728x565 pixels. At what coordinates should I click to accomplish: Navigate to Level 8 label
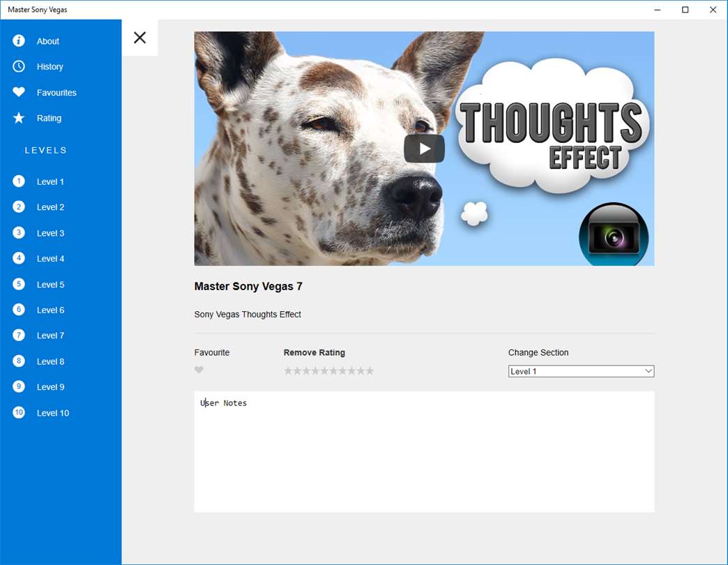point(50,361)
